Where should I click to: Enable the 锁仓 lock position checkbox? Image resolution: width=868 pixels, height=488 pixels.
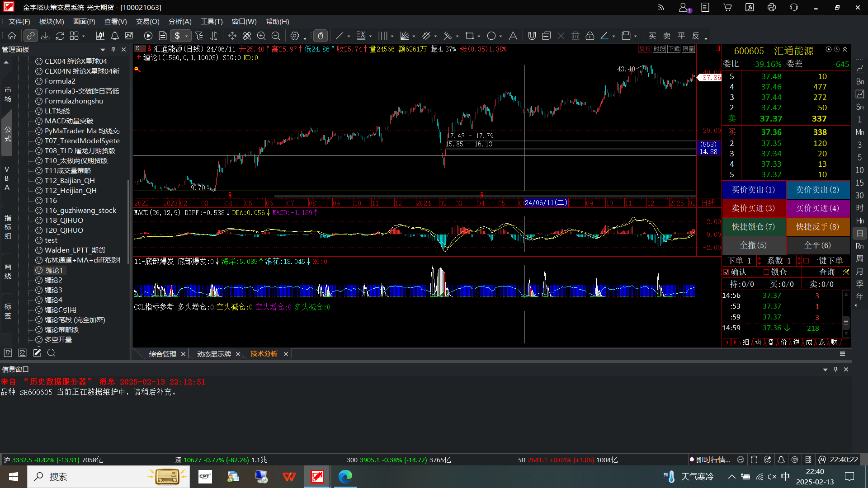766,272
